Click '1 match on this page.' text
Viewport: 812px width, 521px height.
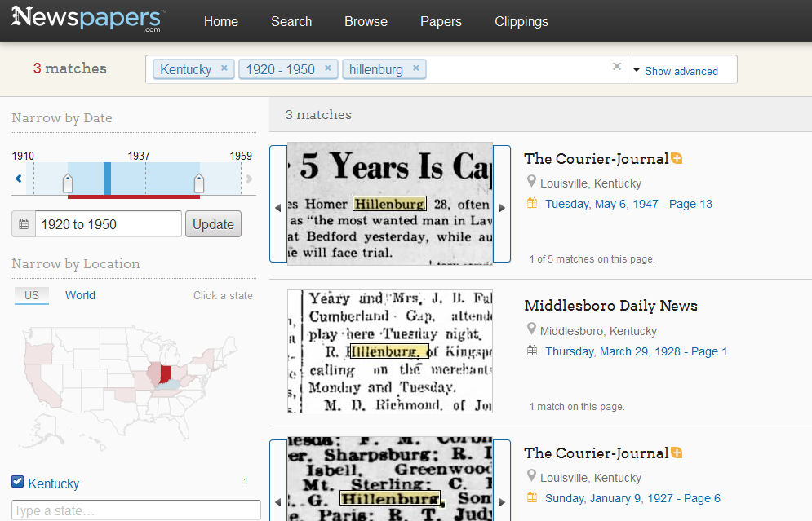577,407
